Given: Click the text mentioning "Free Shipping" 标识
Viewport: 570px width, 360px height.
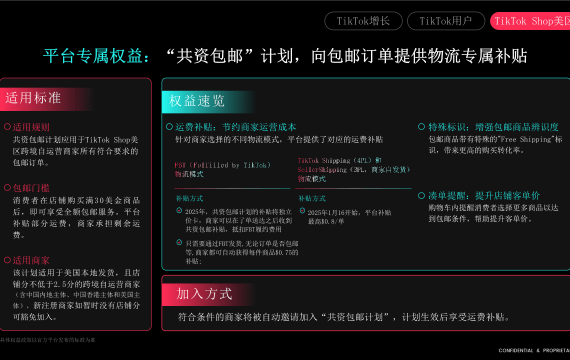Looking at the screenshot, I should pos(495,145).
